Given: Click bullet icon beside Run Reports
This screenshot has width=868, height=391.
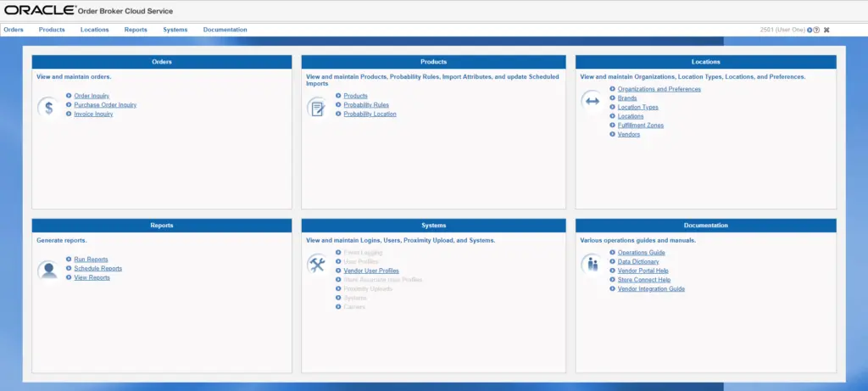Looking at the screenshot, I should (69, 260).
